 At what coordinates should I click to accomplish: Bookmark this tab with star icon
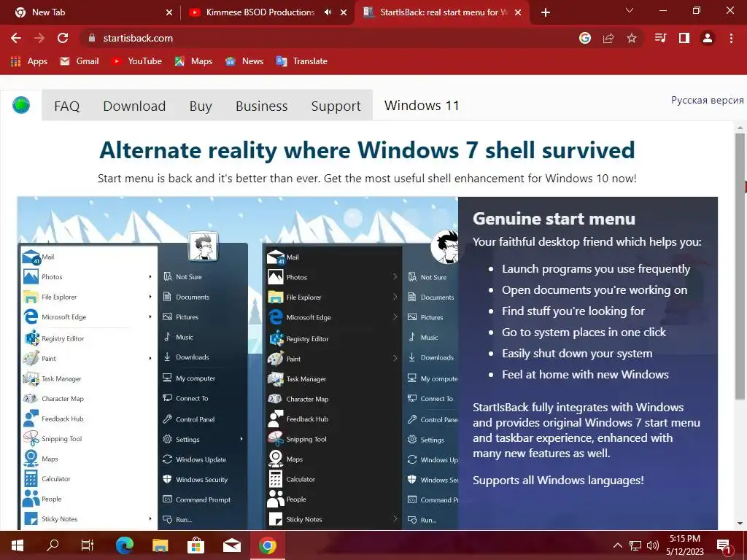click(x=632, y=38)
